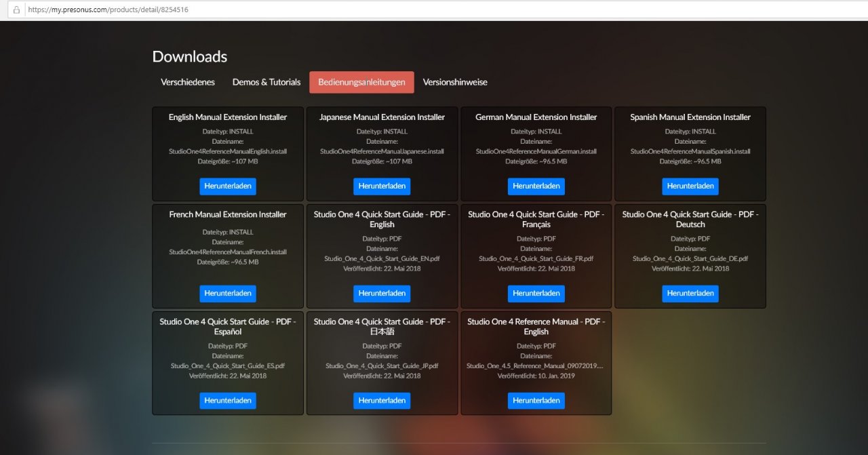Download Quick Start Guide PDF Français

coord(536,293)
